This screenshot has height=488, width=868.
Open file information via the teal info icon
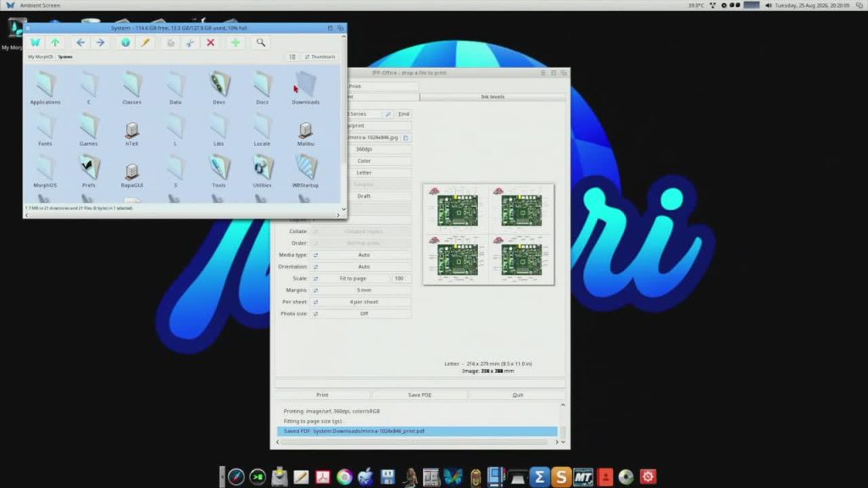point(125,42)
